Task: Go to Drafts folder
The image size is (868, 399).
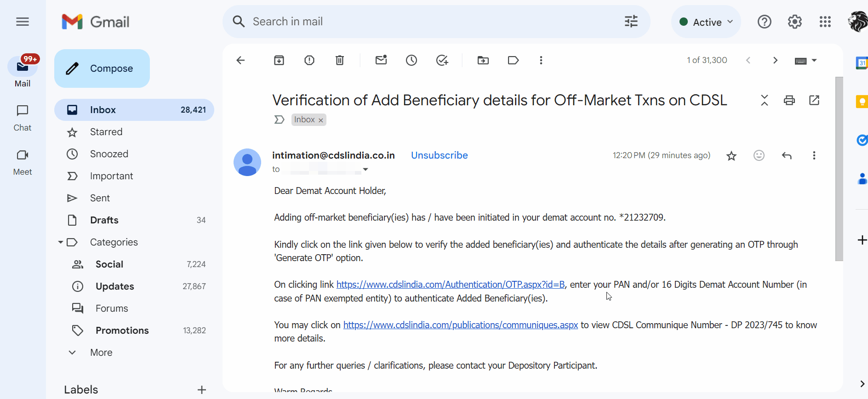Action: click(104, 220)
